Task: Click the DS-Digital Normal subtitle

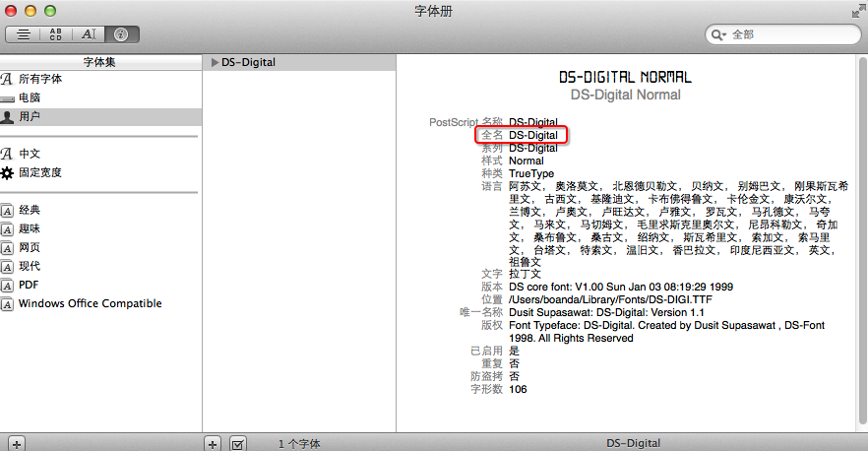Action: [626, 95]
